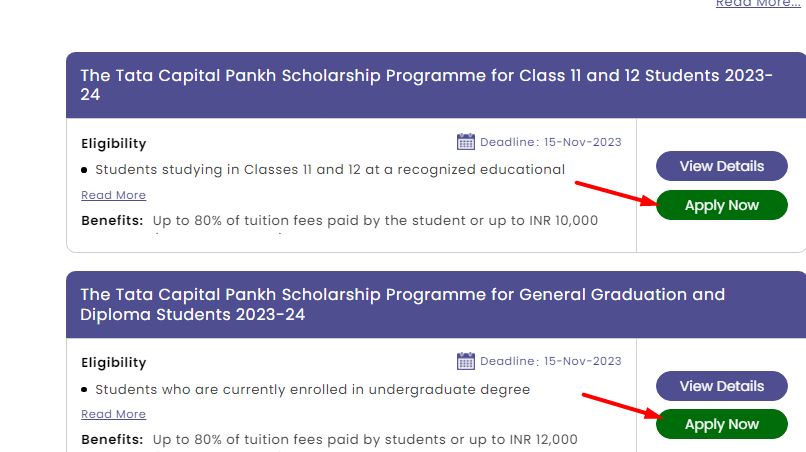
Task: Click Benefits text mentioning INR 12,000
Action: [365, 440]
